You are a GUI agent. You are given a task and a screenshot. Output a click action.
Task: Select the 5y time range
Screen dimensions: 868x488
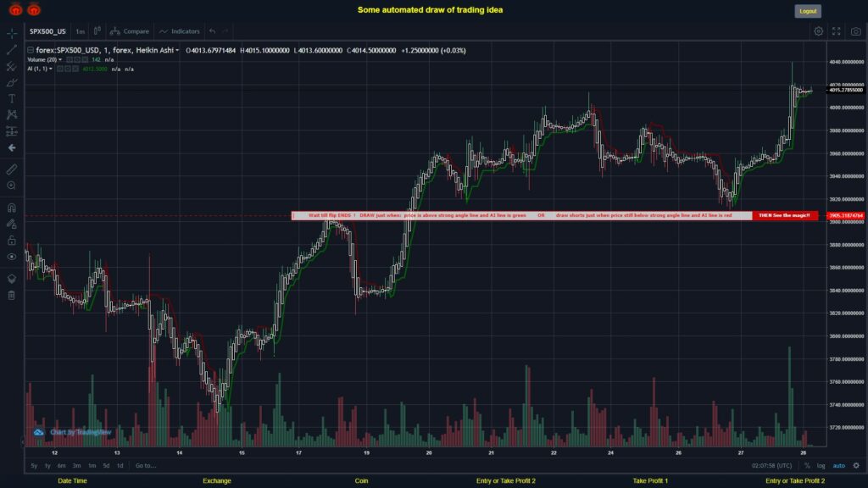click(34, 466)
